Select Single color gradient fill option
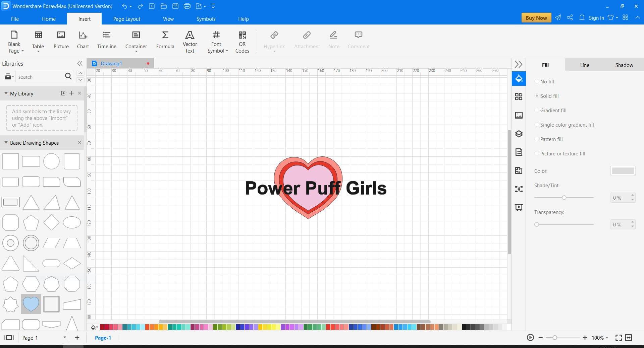 [564, 125]
